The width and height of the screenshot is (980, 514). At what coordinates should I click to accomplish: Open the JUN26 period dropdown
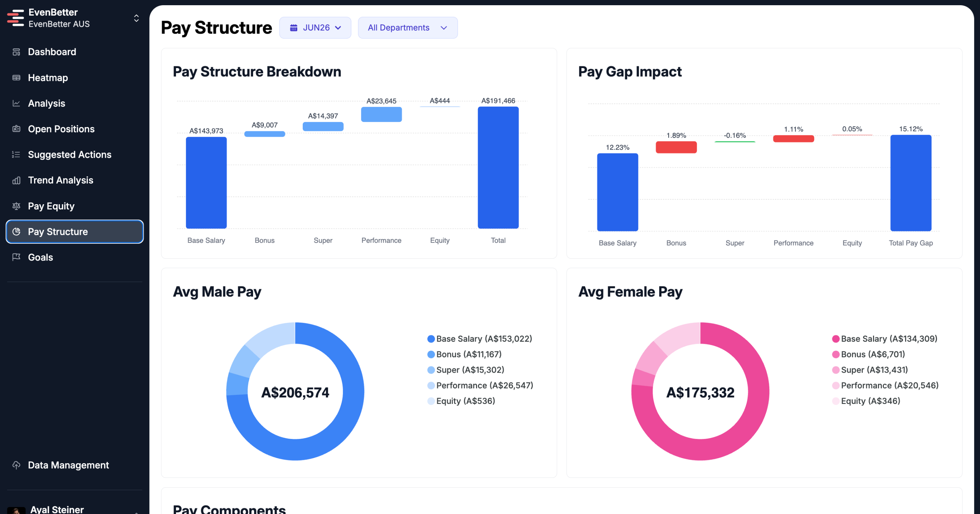315,28
